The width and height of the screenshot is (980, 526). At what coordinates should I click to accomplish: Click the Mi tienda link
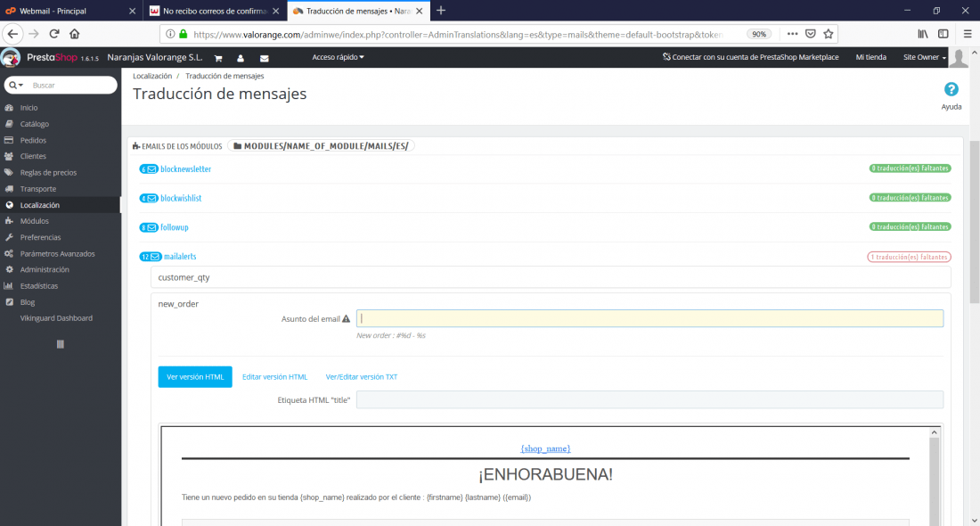coord(870,57)
